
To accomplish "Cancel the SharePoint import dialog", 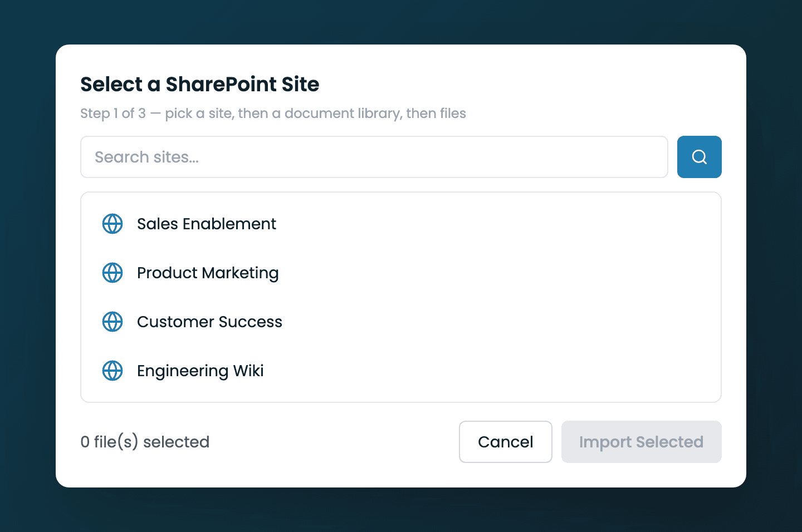I will tap(506, 442).
